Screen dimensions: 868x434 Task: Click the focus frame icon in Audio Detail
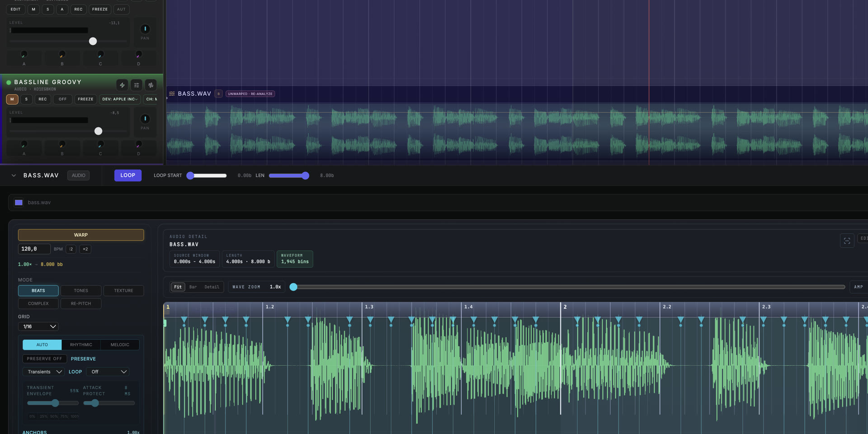tap(847, 241)
